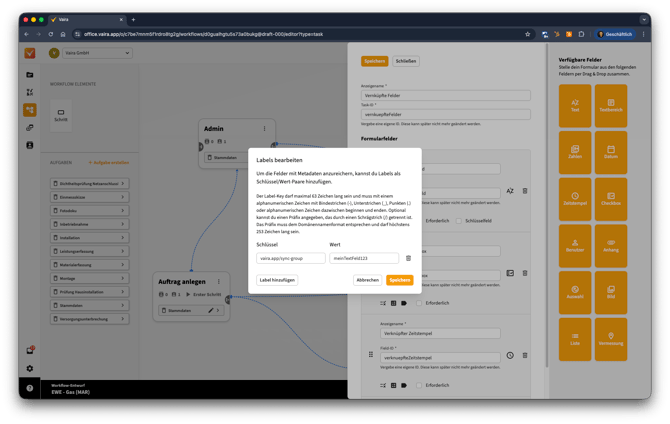Screen dimensions: 670x424
Task: Click the Anhang field tile
Action: pyautogui.click(x=610, y=245)
